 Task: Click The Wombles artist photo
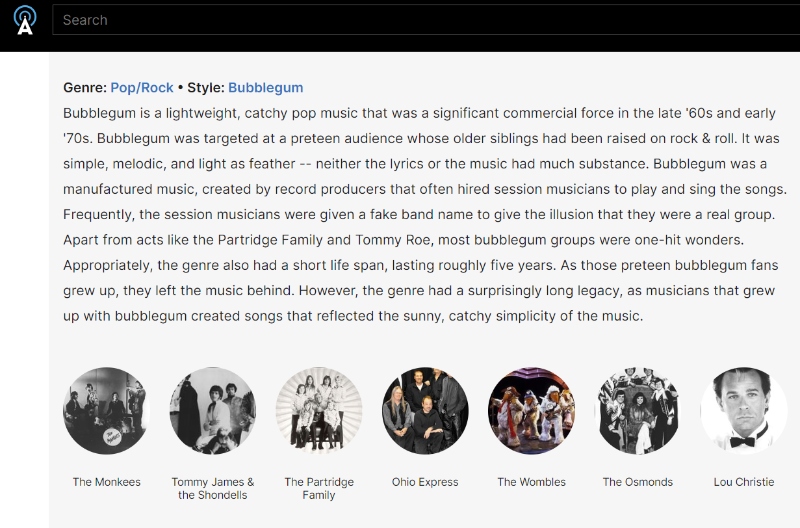531,411
